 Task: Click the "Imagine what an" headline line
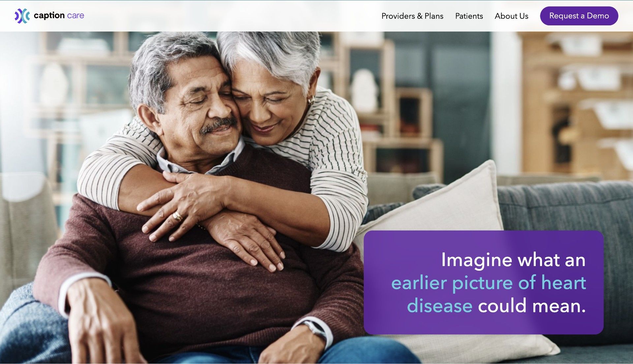[x=513, y=260]
